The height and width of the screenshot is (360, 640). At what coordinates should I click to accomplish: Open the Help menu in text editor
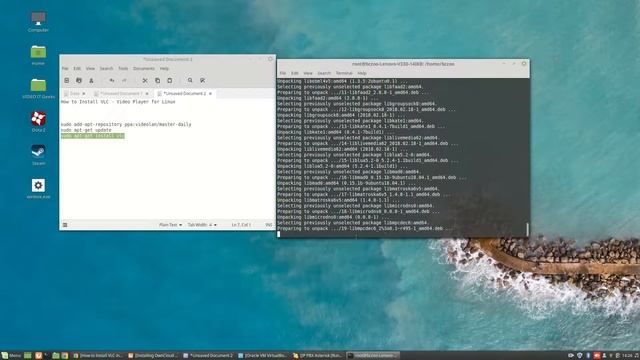pos(164,69)
